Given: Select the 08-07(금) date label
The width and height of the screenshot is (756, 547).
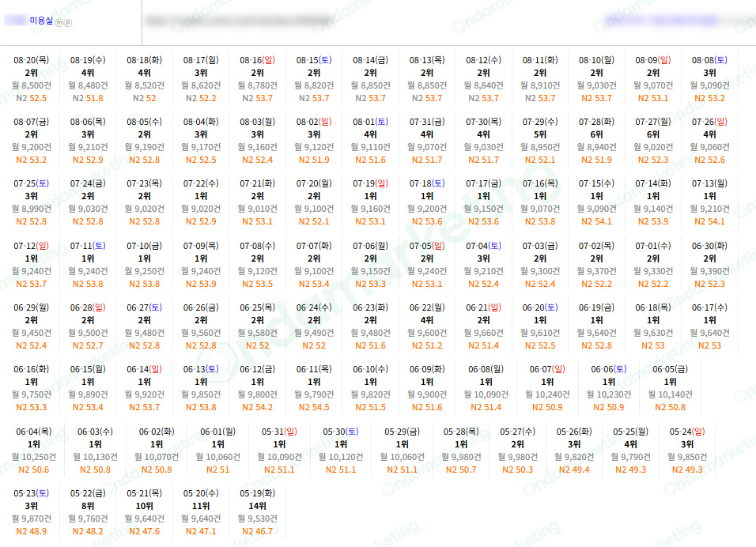Looking at the screenshot, I should point(32,122).
